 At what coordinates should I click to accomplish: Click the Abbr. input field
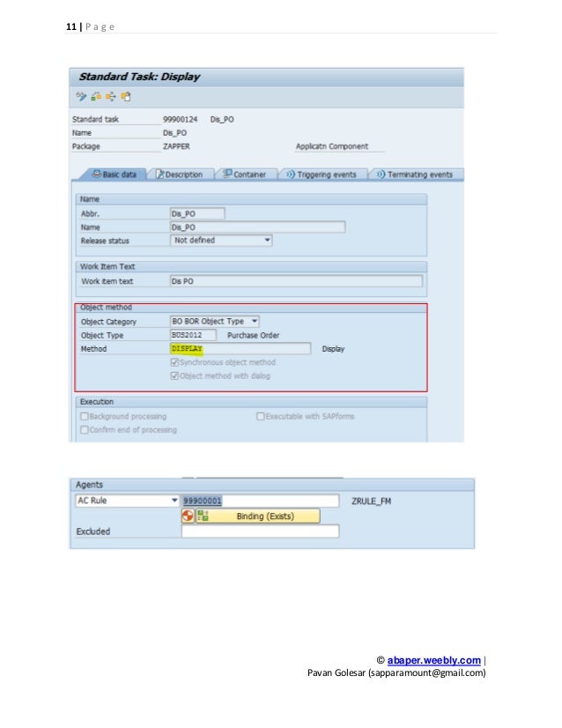coord(197,213)
